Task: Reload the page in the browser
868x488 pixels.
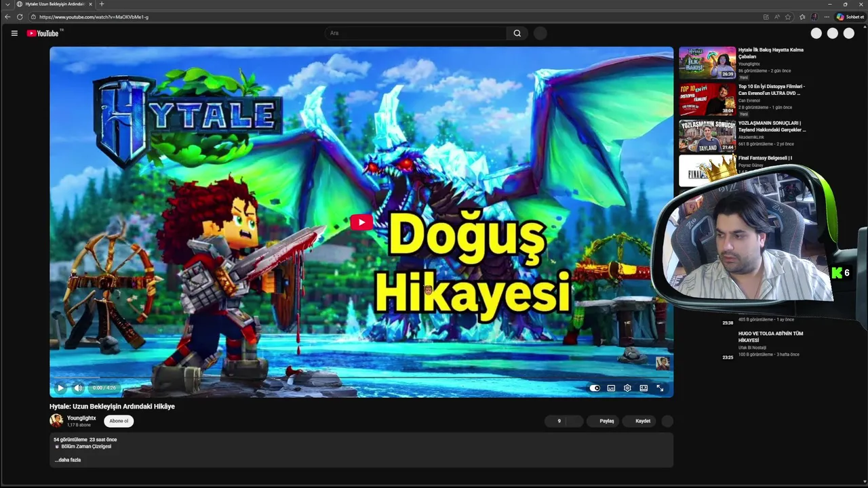Action: click(20, 17)
